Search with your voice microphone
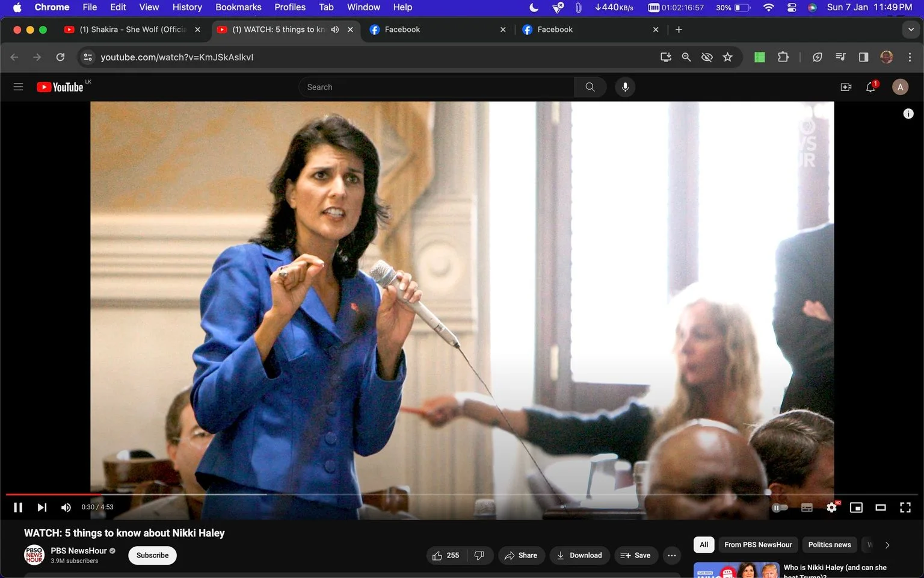The image size is (924, 578). point(625,87)
